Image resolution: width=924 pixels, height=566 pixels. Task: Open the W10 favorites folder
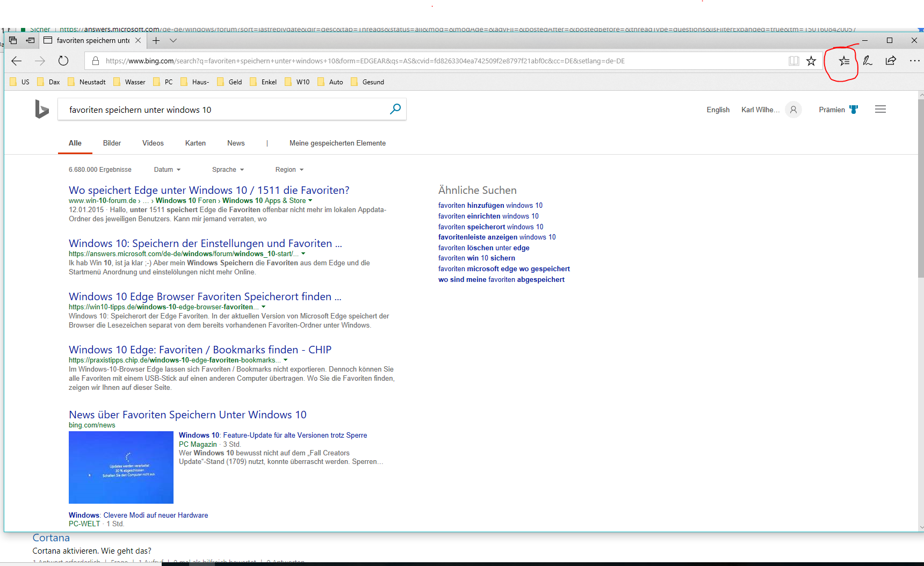tap(297, 82)
